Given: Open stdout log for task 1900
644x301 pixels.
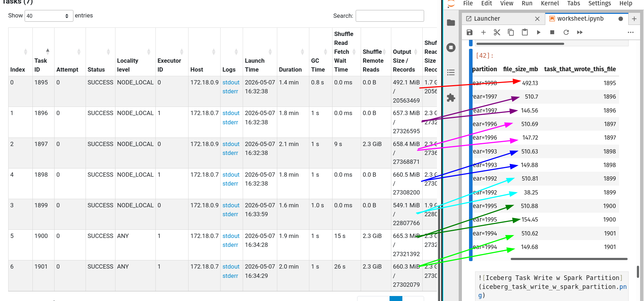Looking at the screenshot, I should coord(231,236).
